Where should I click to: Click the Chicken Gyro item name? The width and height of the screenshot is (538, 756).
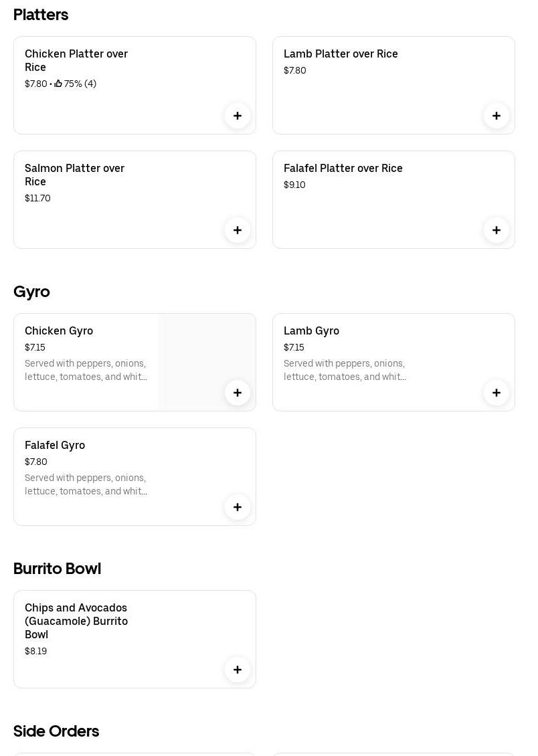(x=59, y=331)
